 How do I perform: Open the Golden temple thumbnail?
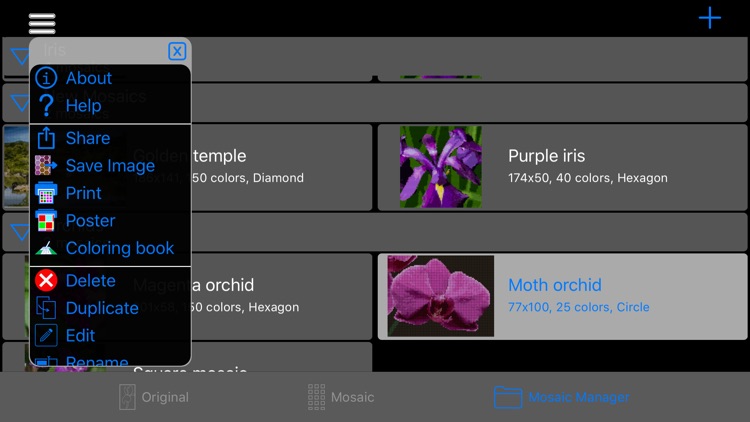click(x=16, y=167)
